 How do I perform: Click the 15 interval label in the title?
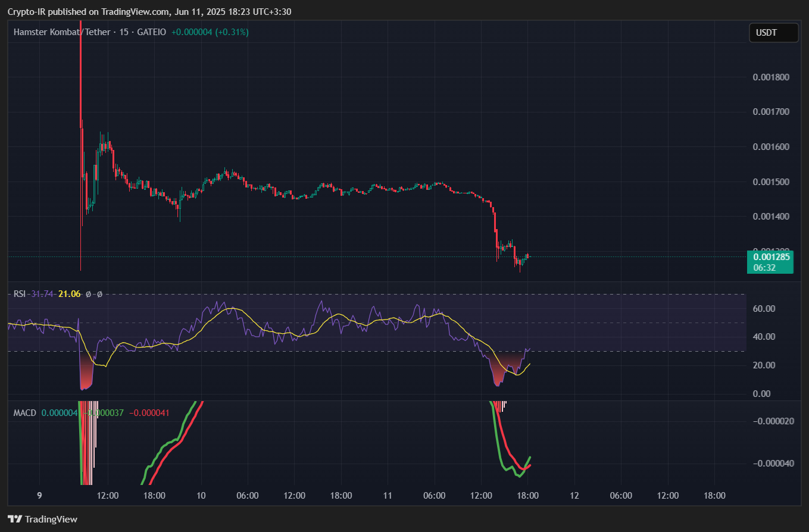[124, 32]
